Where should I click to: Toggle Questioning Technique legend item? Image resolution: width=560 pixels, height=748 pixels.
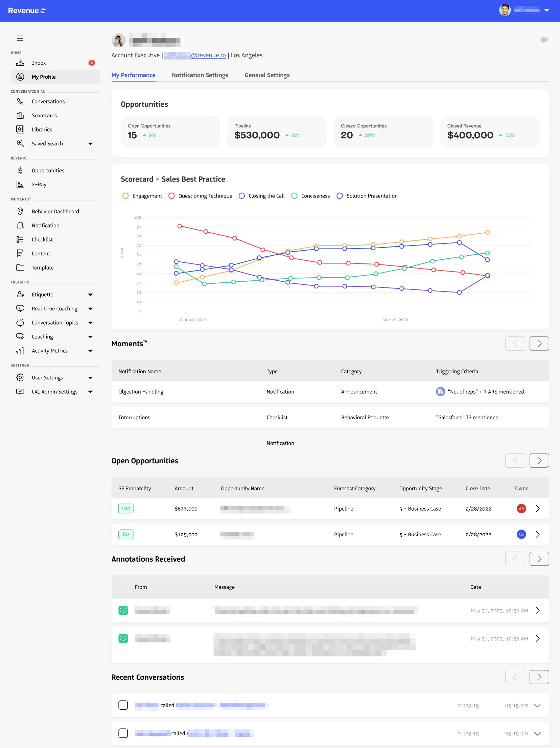pyautogui.click(x=200, y=196)
